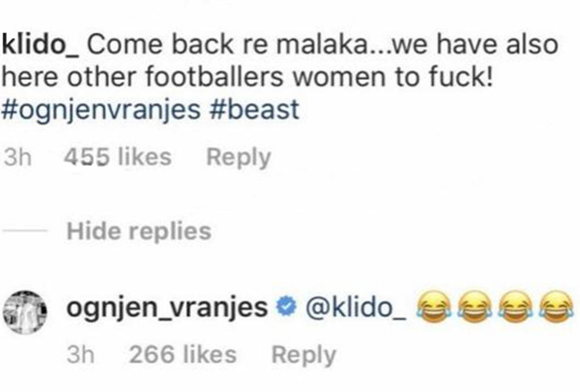The image size is (580, 392).
Task: Click the blue verified badge icon
Action: pos(287,307)
